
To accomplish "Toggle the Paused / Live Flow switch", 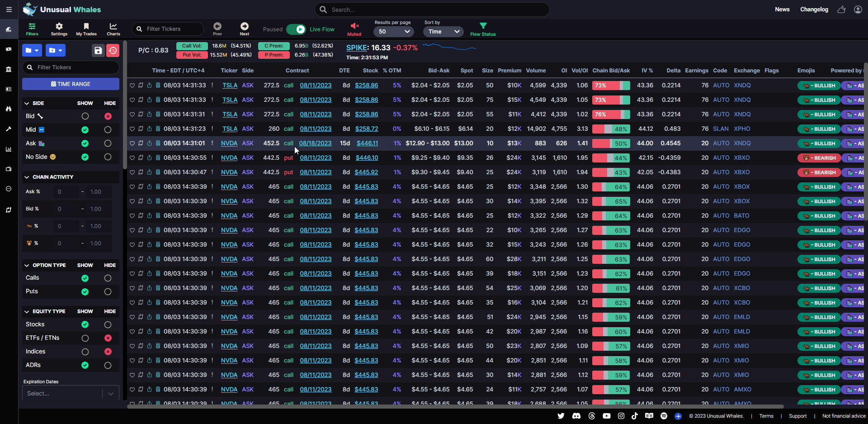I will point(296,29).
